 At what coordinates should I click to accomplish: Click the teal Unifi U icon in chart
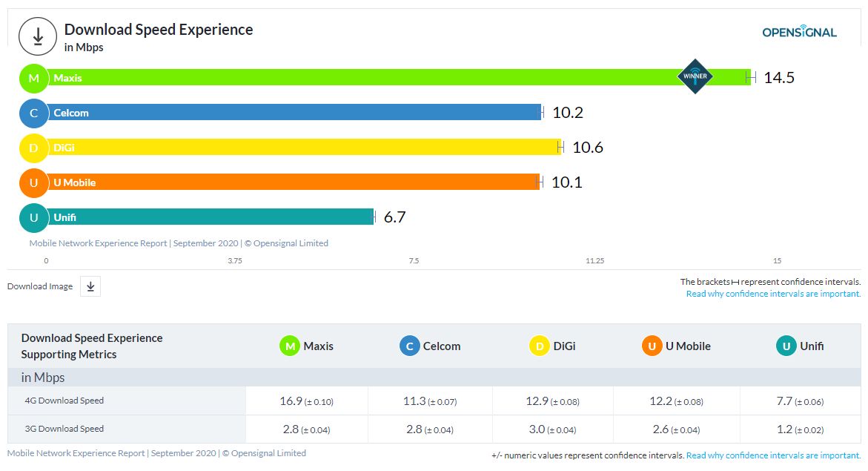33,217
